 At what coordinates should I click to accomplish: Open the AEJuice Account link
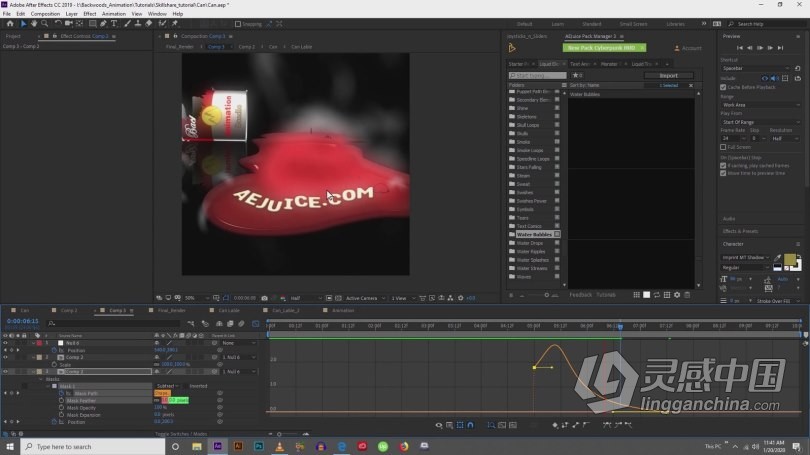coord(688,48)
